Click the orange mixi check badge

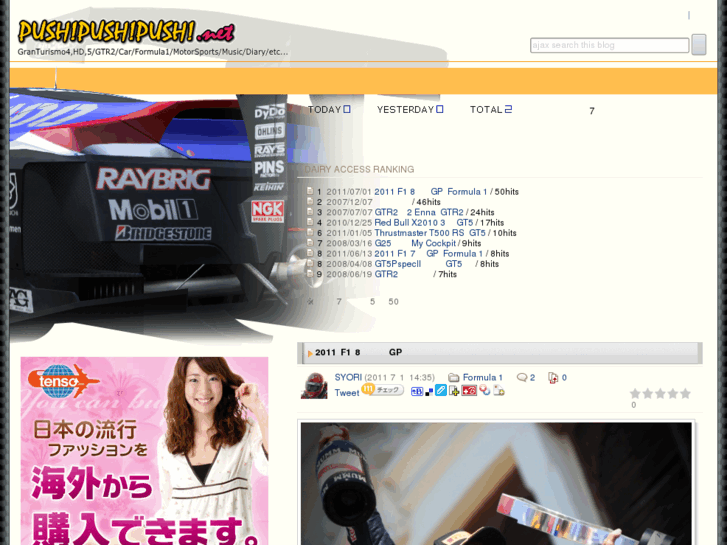pyautogui.click(x=382, y=390)
